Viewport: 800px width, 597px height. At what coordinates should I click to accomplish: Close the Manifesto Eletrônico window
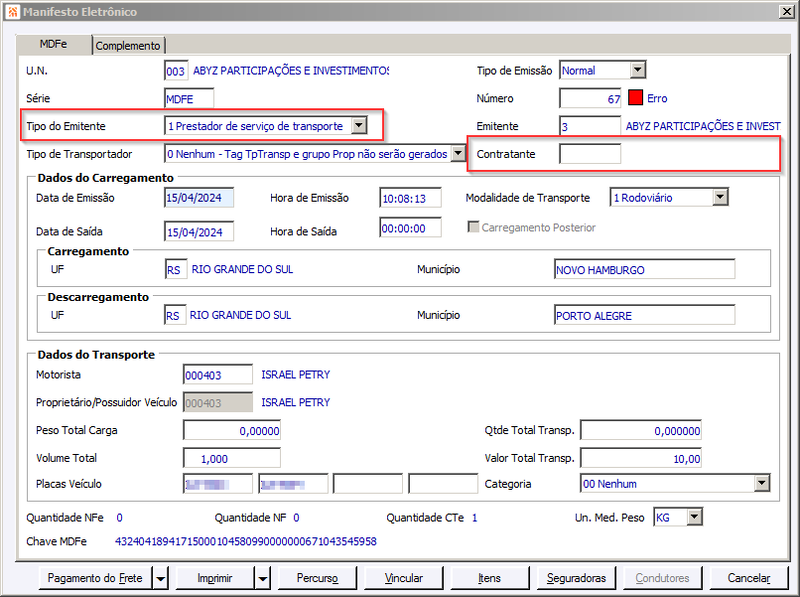tap(786, 11)
